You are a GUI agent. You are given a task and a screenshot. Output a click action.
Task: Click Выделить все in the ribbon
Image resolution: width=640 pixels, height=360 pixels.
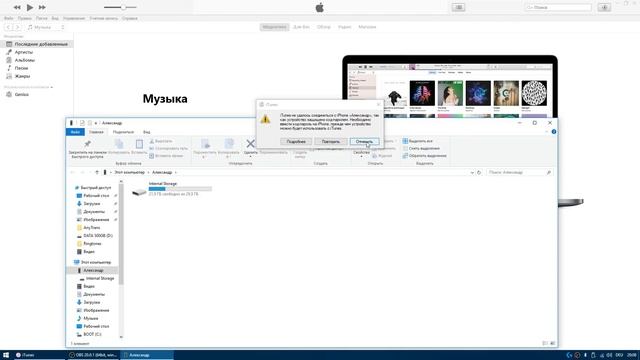[418, 141]
